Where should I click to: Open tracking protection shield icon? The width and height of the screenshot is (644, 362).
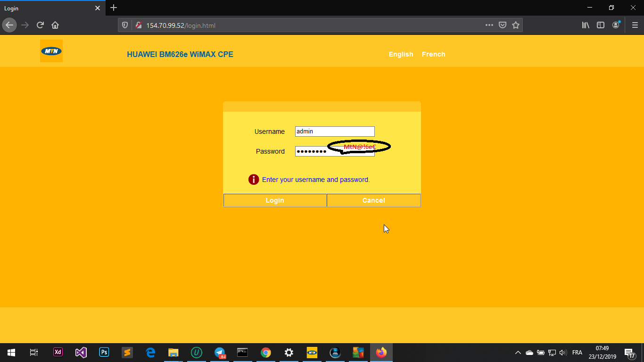click(125, 25)
